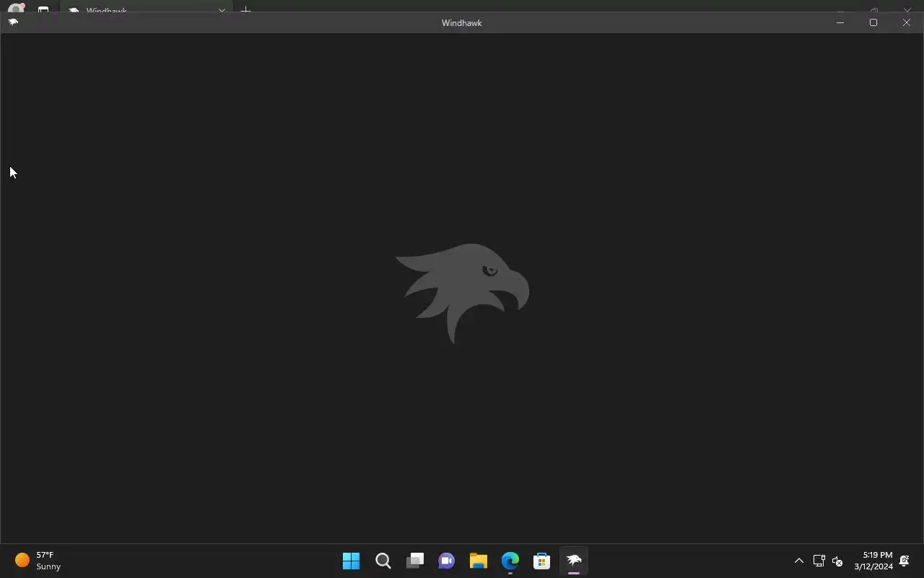The width and height of the screenshot is (924, 578).
Task: Open the weather widget showing 57°F Sunny
Action: pos(38,561)
